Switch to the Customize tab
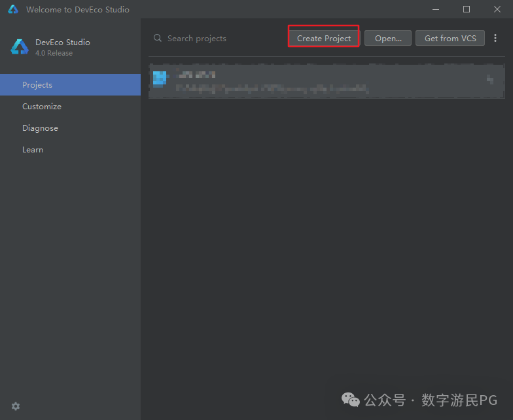513x420 pixels. pos(71,106)
